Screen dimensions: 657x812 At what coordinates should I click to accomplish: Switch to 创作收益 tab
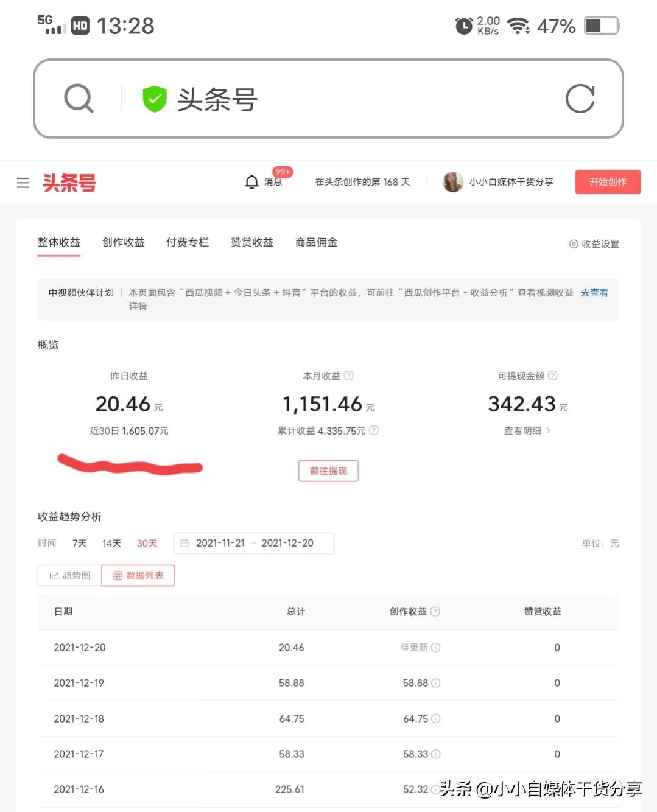pyautogui.click(x=124, y=242)
